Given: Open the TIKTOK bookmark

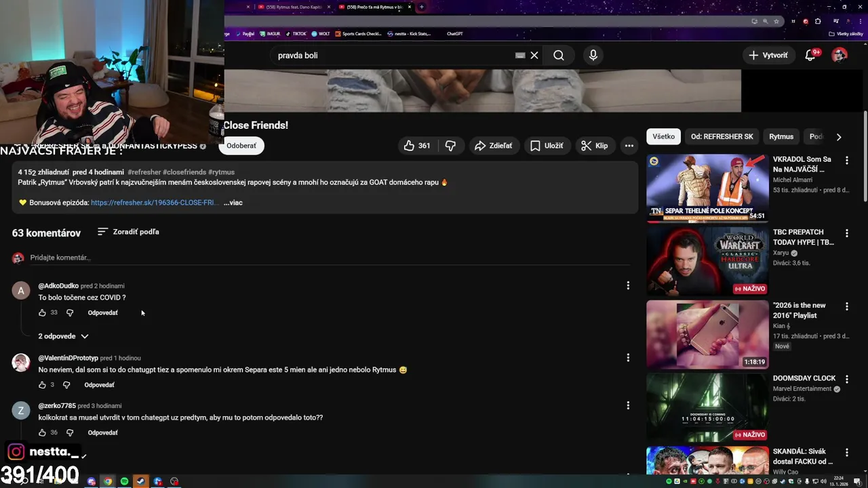Looking at the screenshot, I should (296, 34).
